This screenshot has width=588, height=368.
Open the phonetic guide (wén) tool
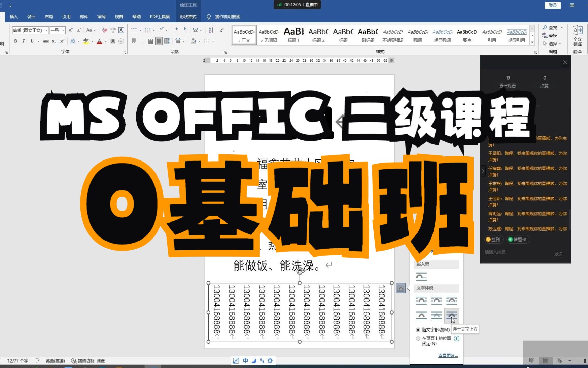pos(113,30)
